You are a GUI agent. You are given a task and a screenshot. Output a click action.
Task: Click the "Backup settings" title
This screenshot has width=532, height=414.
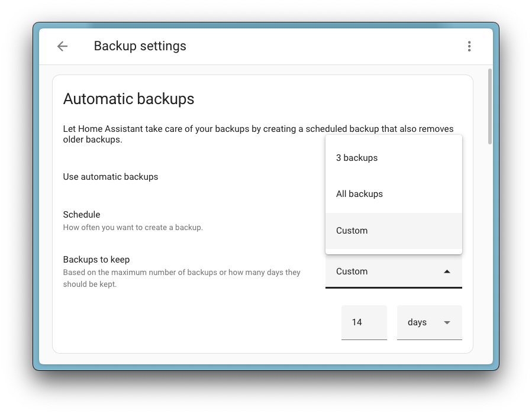[x=140, y=46]
